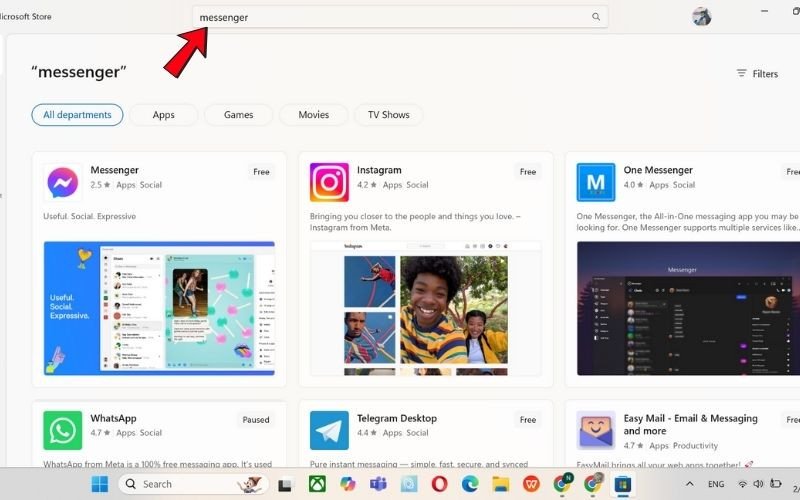The height and width of the screenshot is (500, 800).
Task: Click the Telegram Desktop logo
Action: pyautogui.click(x=329, y=430)
